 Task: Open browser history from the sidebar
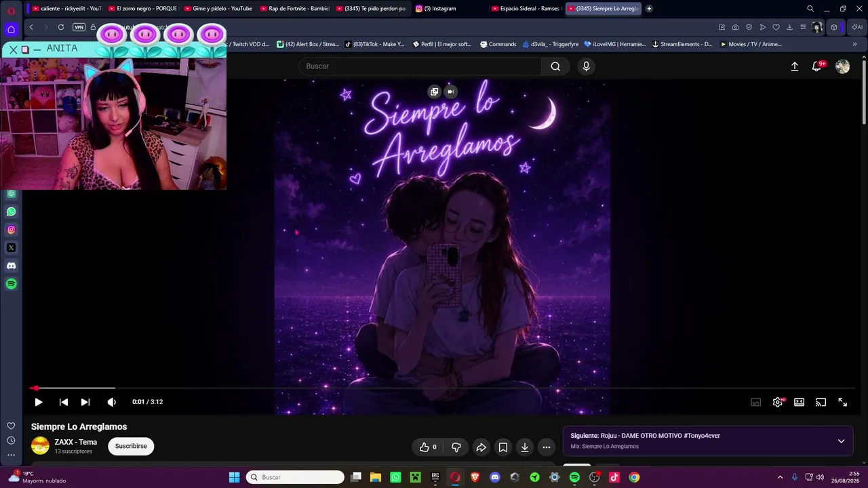[x=11, y=441]
